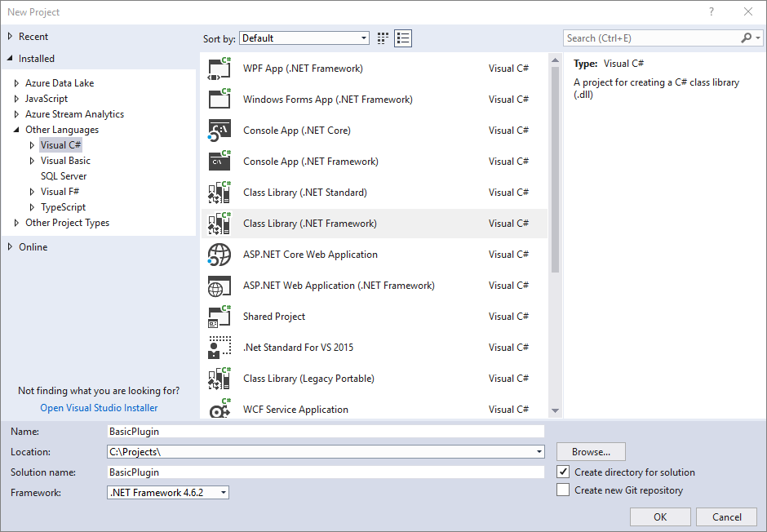This screenshot has width=767, height=532.
Task: Switch to small icons view
Action: click(x=382, y=38)
